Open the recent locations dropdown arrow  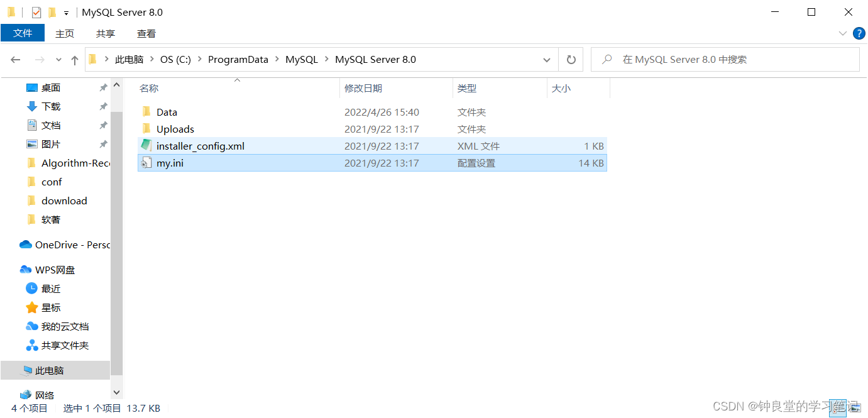click(x=58, y=60)
